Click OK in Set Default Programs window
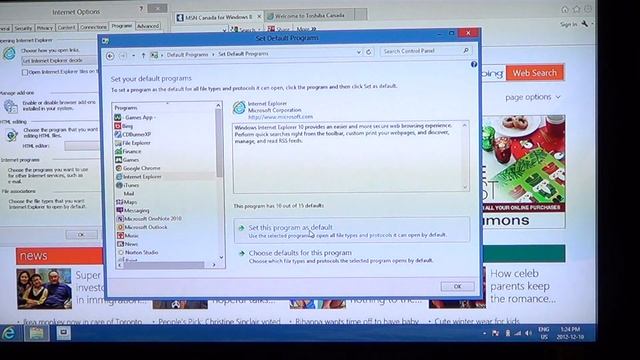This screenshot has width=640, height=360. [x=458, y=287]
